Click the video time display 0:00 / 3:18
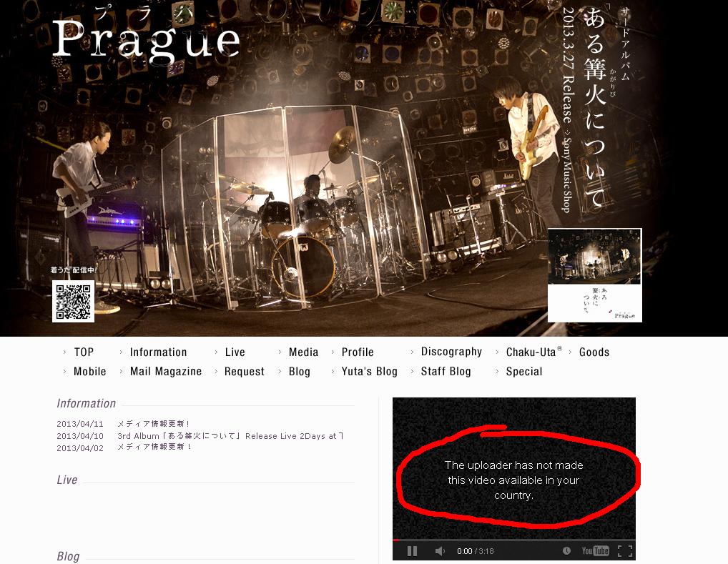The image size is (728, 564). click(476, 551)
